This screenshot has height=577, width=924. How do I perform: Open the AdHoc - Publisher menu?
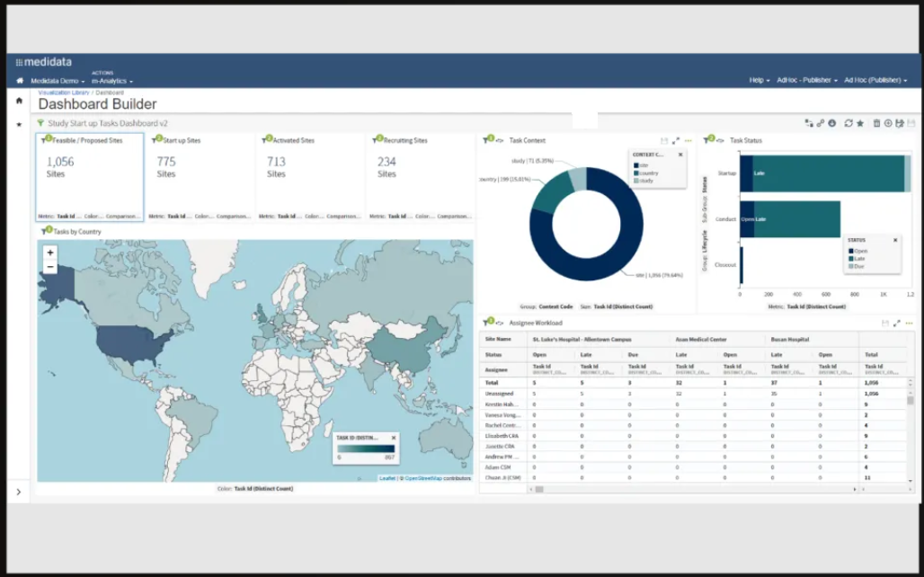pos(806,81)
